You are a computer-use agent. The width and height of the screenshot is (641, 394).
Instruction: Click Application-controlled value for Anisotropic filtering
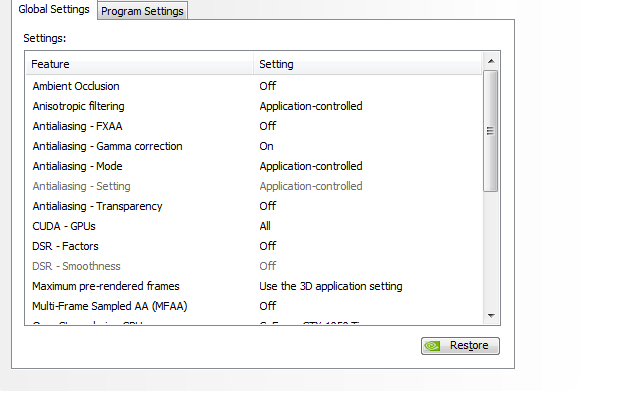[311, 106]
